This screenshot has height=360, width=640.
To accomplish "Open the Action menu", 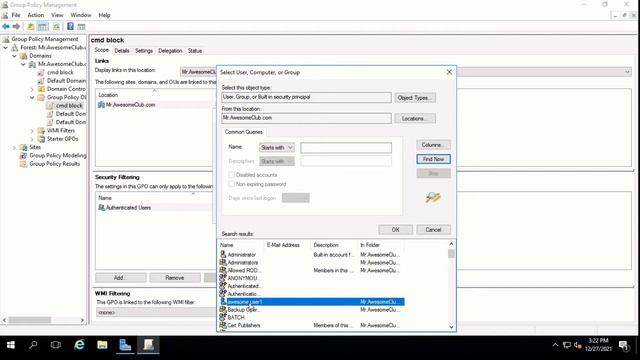I will tap(36, 15).
